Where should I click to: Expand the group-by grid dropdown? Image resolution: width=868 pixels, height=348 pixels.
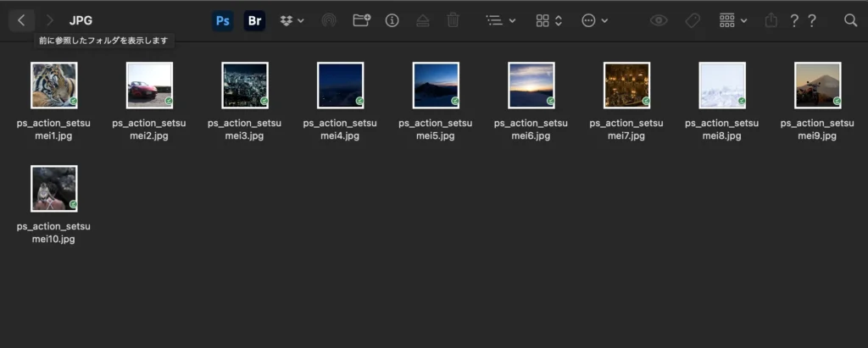click(732, 20)
